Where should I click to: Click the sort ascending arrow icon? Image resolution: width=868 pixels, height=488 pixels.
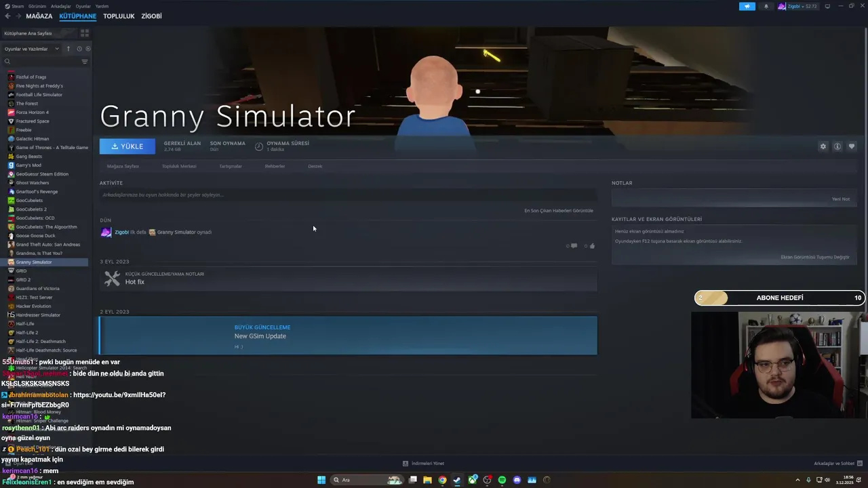pyautogui.click(x=68, y=49)
